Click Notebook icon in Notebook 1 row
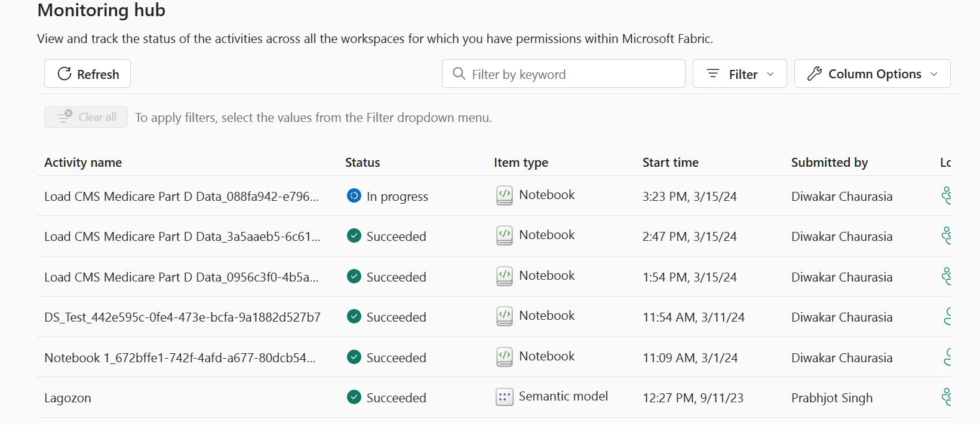 pyautogui.click(x=505, y=357)
